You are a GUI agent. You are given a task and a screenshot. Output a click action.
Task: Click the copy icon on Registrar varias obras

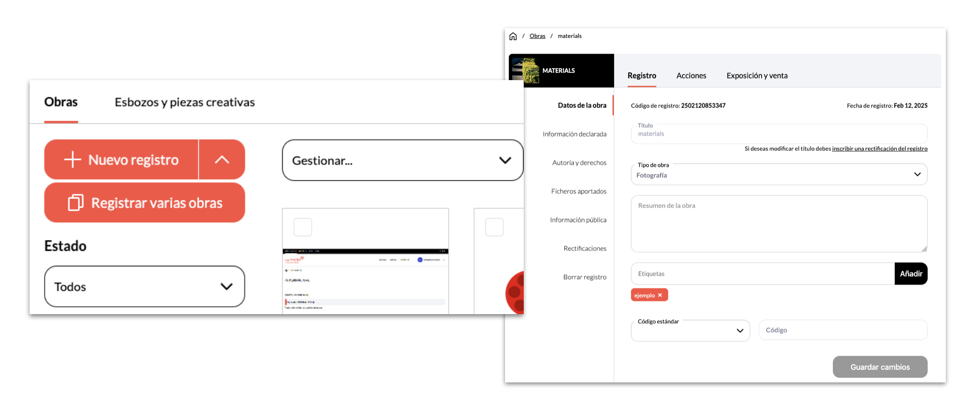pyautogui.click(x=76, y=203)
